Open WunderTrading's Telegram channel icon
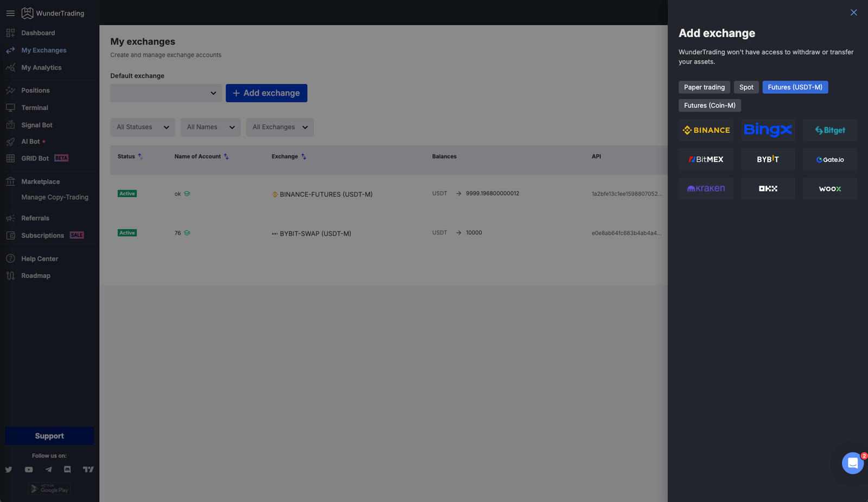The image size is (868, 502). pos(49,469)
